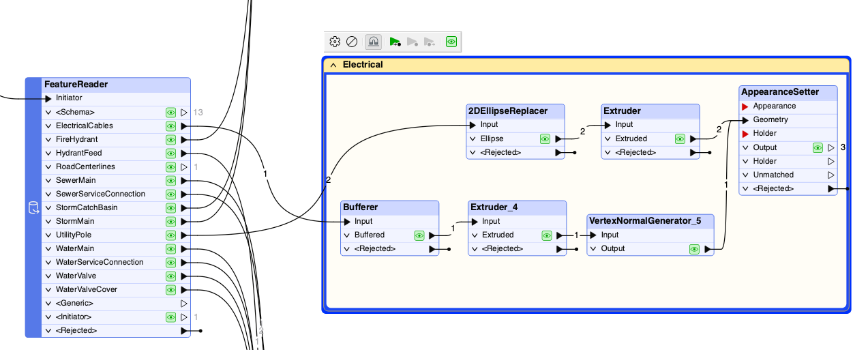
Task: Click the UtilityPole output port arrow
Action: (x=184, y=235)
